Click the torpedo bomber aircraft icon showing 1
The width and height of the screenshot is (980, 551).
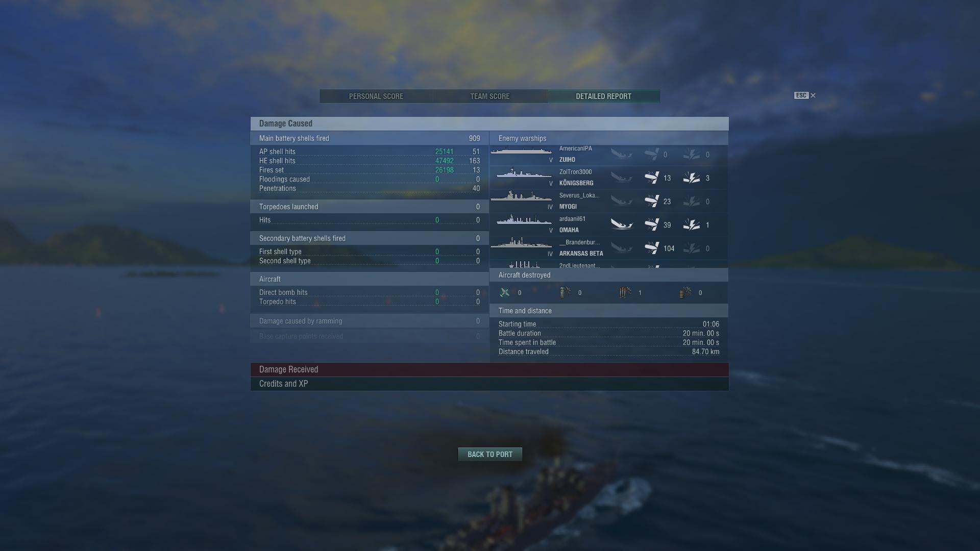[625, 292]
